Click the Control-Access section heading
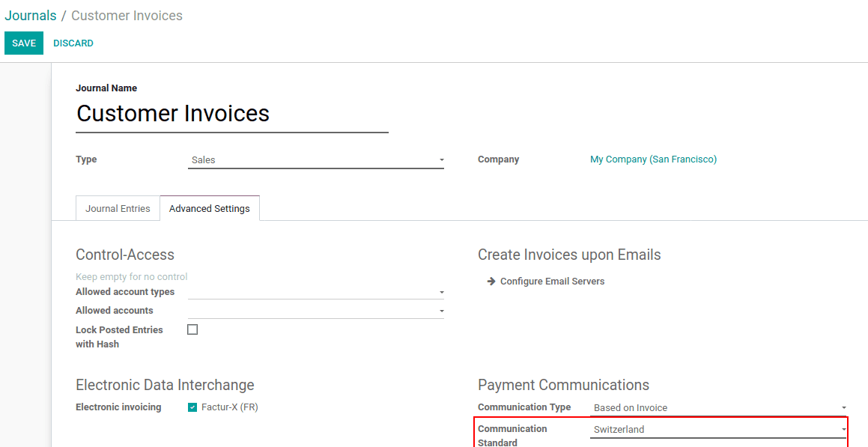This screenshot has height=447, width=868. (125, 255)
